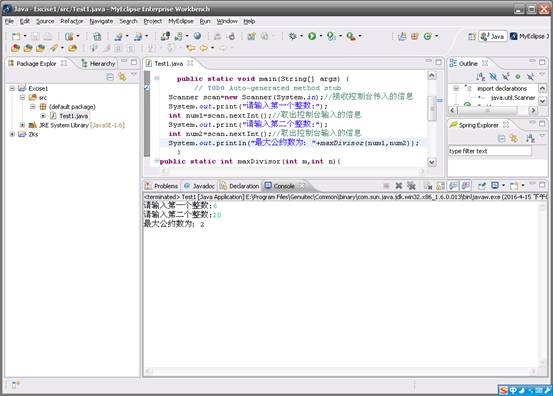Screen dimensions: 553x396
Task: Open the New Class dropdown arrow
Action: pyautogui.click(x=437, y=36)
